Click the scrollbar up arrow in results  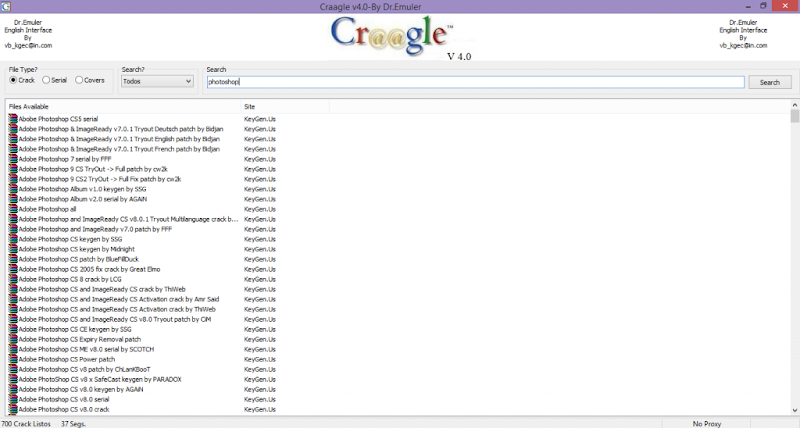794,105
